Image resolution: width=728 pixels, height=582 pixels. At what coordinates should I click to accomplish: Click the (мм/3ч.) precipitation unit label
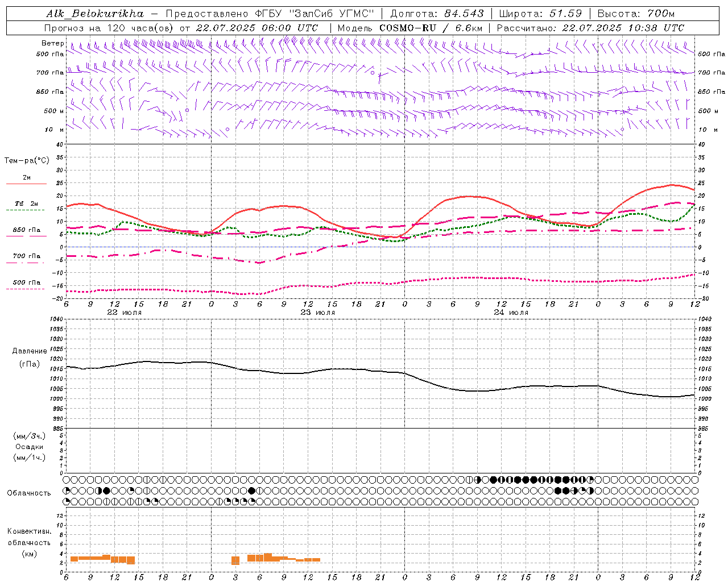coord(29,436)
